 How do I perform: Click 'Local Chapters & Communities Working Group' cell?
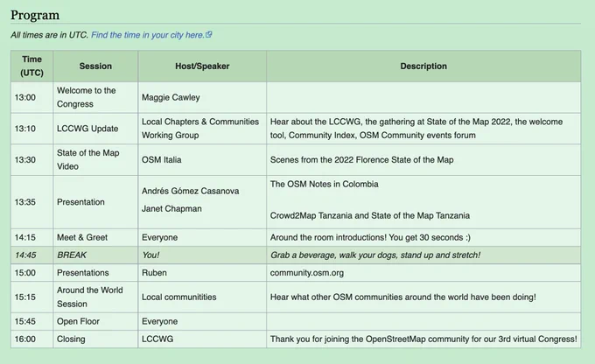200,129
